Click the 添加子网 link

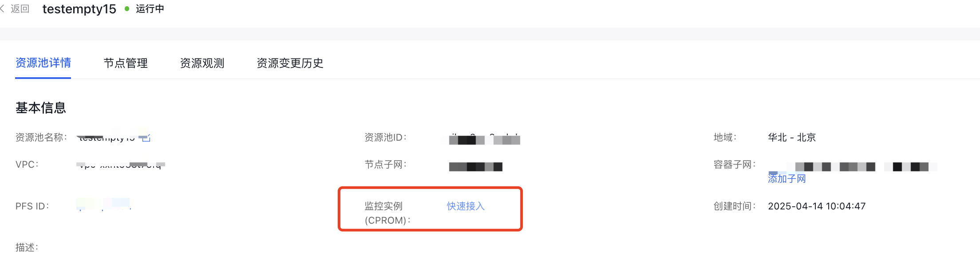[x=787, y=178]
